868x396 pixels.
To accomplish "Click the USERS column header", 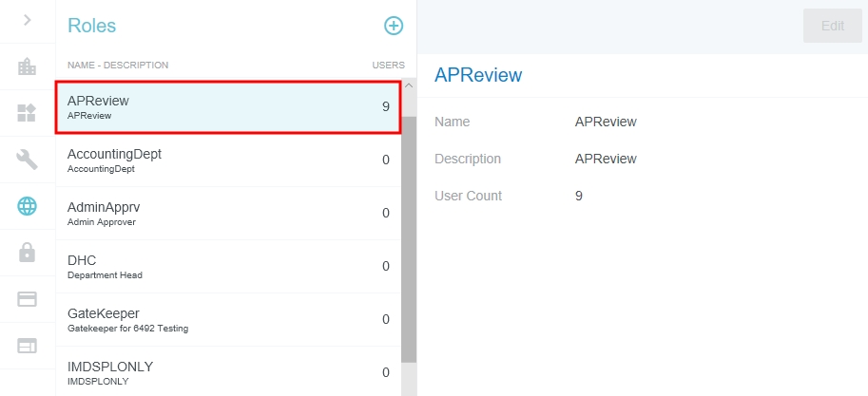I will (x=387, y=66).
